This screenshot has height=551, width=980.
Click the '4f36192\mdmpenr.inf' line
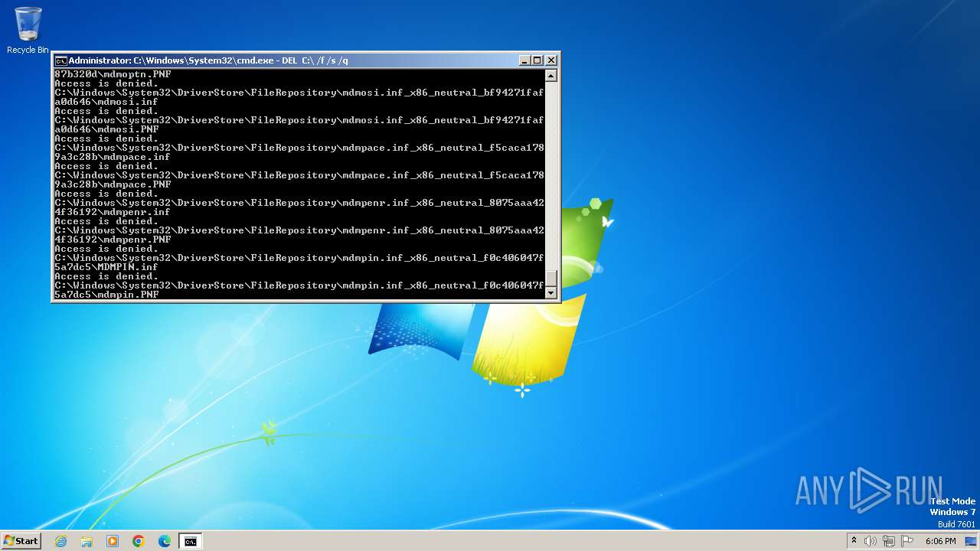coord(113,212)
